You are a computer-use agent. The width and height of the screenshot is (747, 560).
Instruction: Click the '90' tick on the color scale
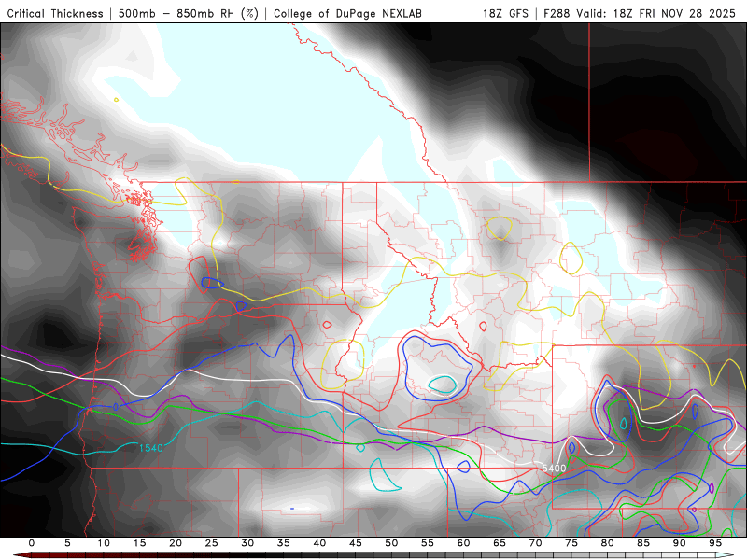[680, 543]
